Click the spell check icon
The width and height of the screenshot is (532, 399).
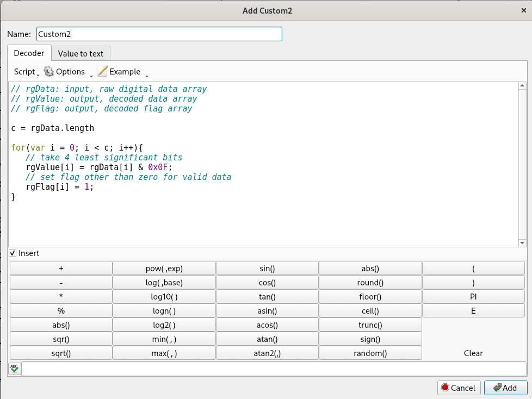(x=14, y=369)
